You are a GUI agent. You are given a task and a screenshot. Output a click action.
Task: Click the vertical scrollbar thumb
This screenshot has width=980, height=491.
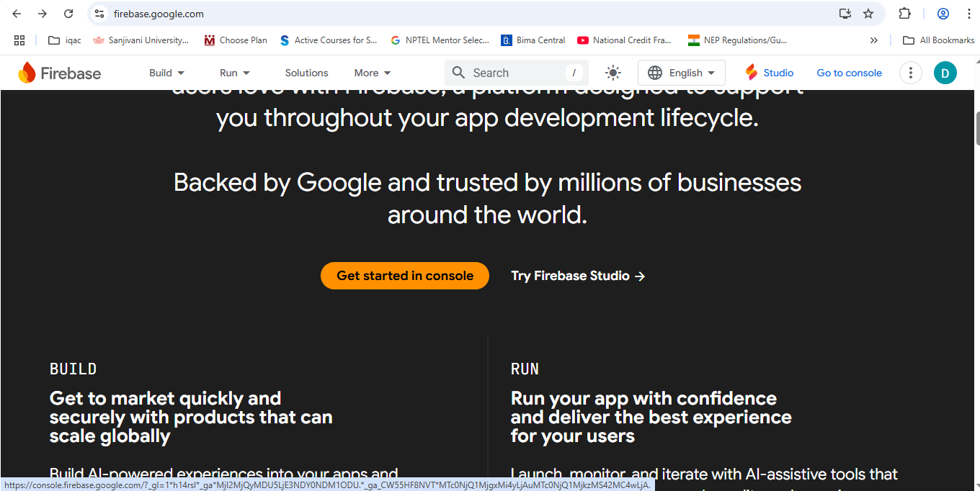977,128
